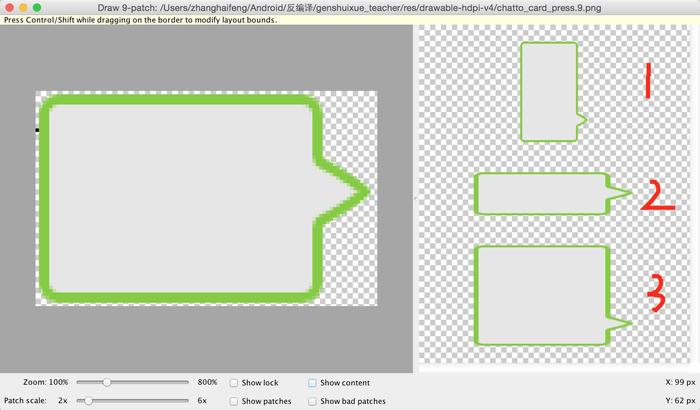This screenshot has height=410, width=700.
Task: Click the 6x patch scale maximum label
Action: [202, 401]
